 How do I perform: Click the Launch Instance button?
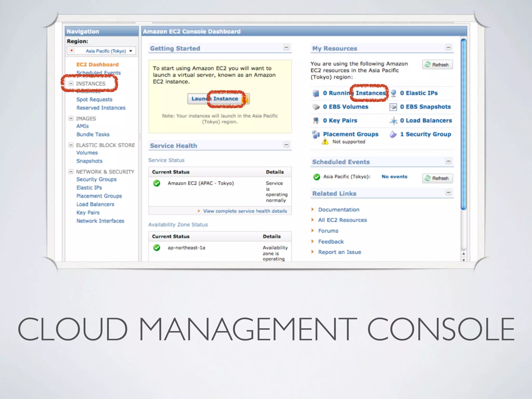pos(218,99)
